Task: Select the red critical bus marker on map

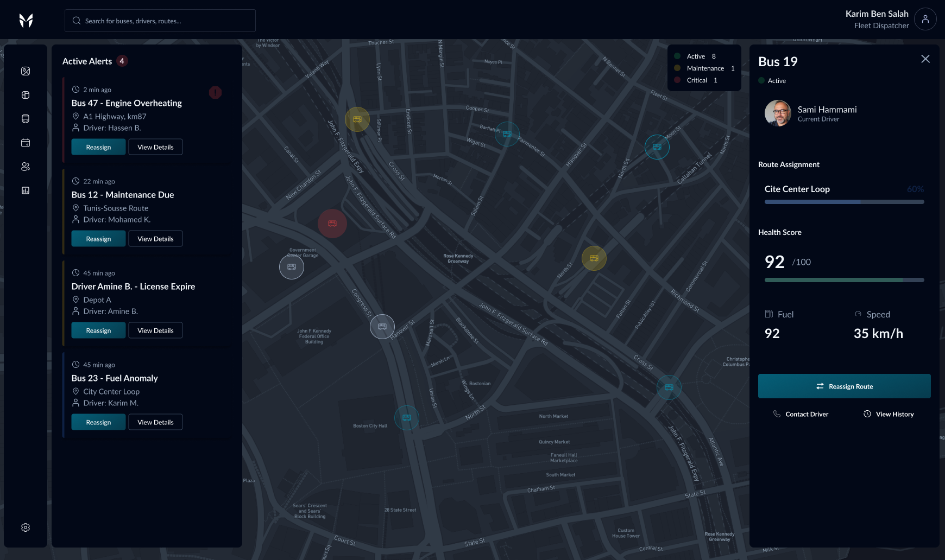Action: pyautogui.click(x=332, y=224)
